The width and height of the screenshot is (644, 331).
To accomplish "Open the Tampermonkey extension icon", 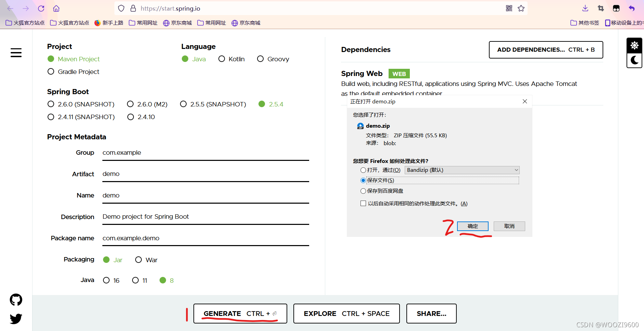I will point(616,9).
